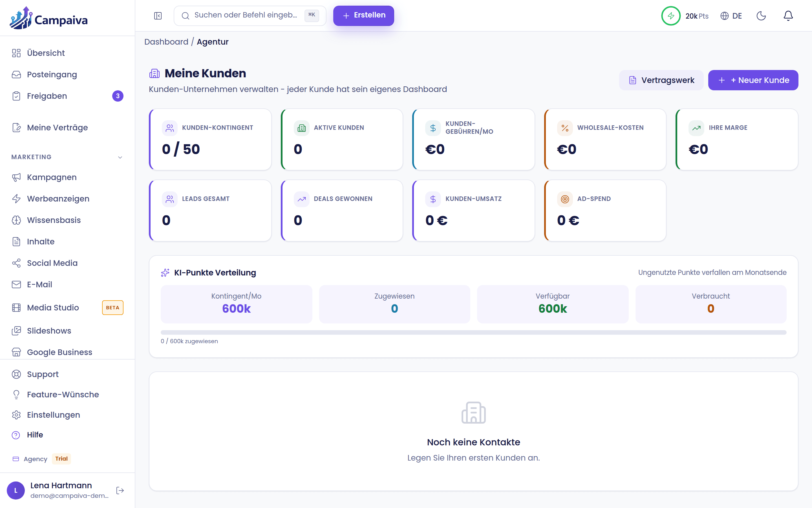Click the E-Mail envelope icon
This screenshot has width=812, height=508.
16,284
